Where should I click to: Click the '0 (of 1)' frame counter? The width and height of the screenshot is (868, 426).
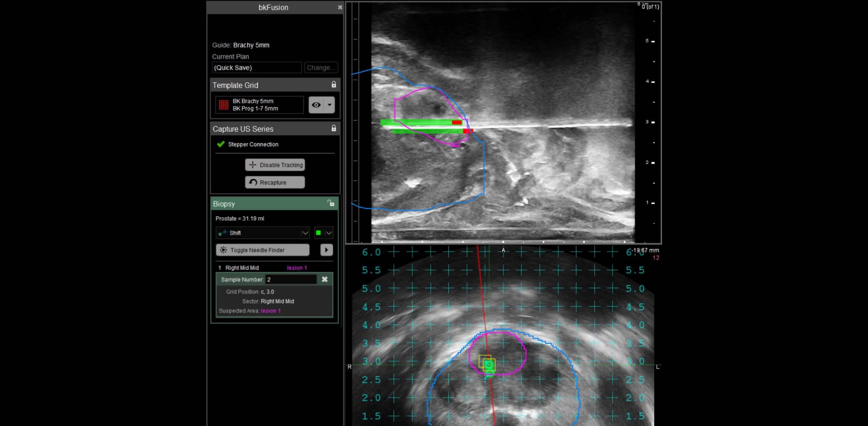point(651,7)
